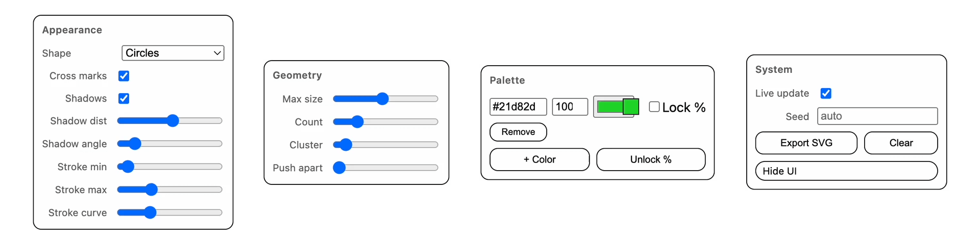Click the Push apart slider

coord(385,168)
